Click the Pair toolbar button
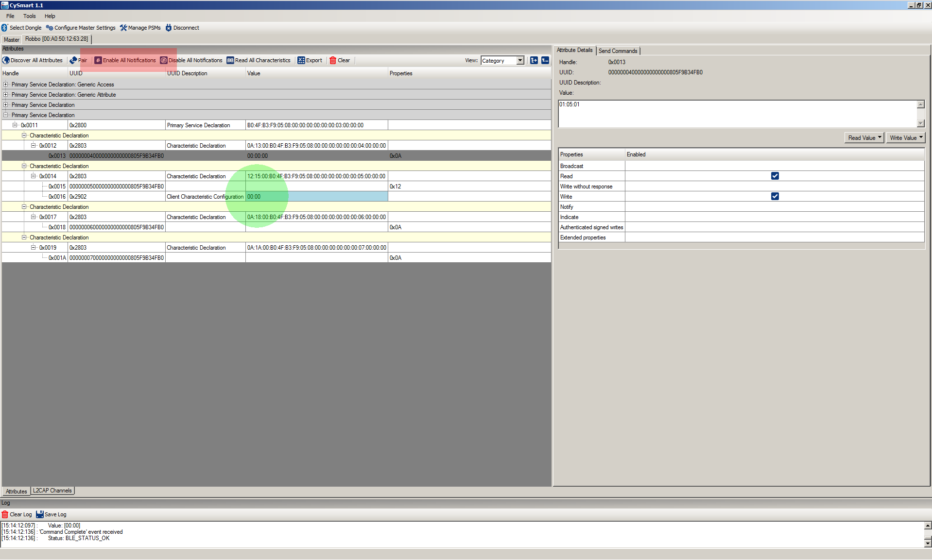 (x=78, y=60)
